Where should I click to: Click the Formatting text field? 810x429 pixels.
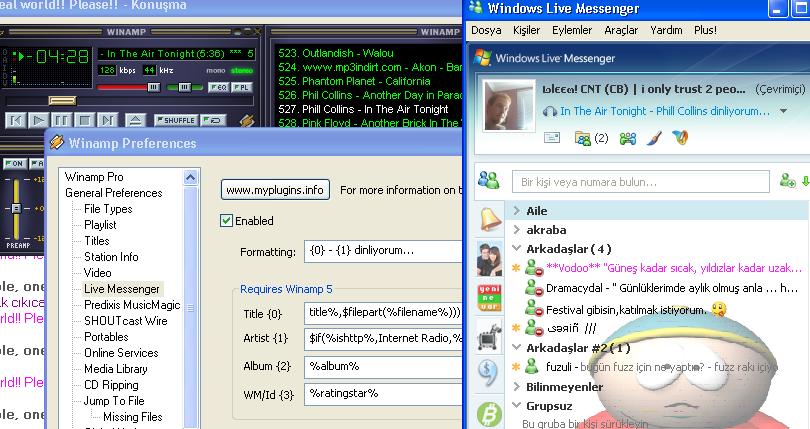coord(383,251)
